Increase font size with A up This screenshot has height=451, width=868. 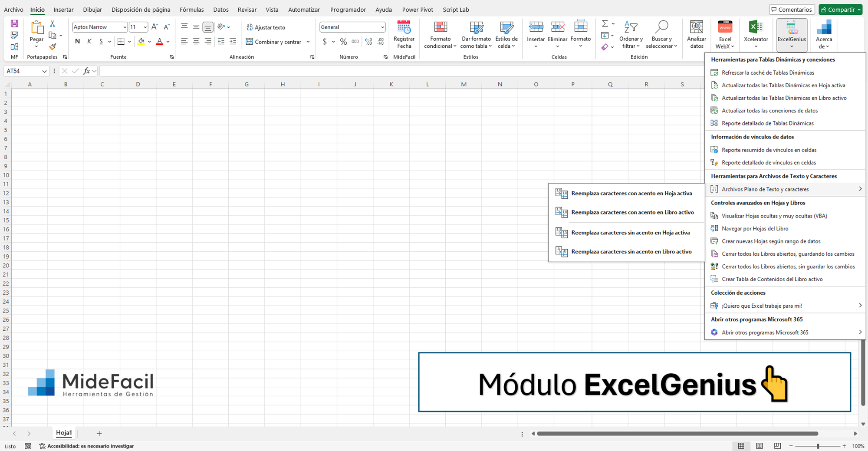[x=155, y=27]
